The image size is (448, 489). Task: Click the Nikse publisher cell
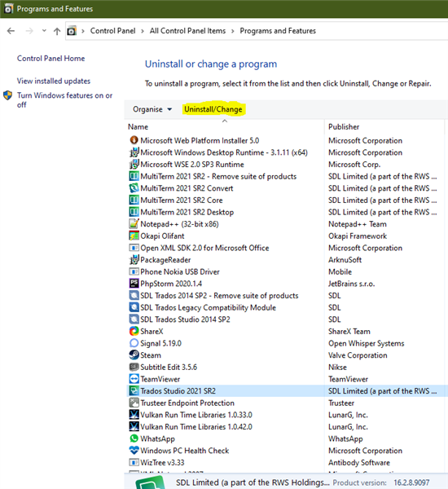click(338, 367)
